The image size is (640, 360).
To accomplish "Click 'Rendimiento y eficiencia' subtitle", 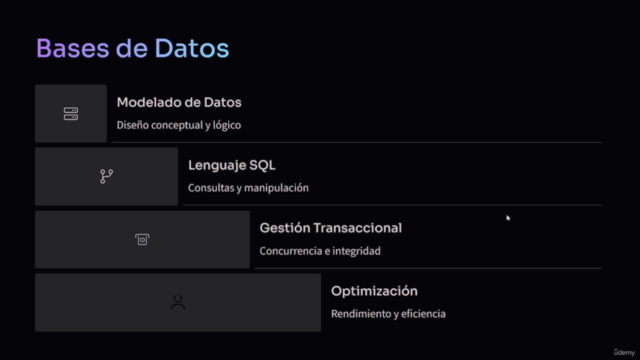I will (388, 313).
